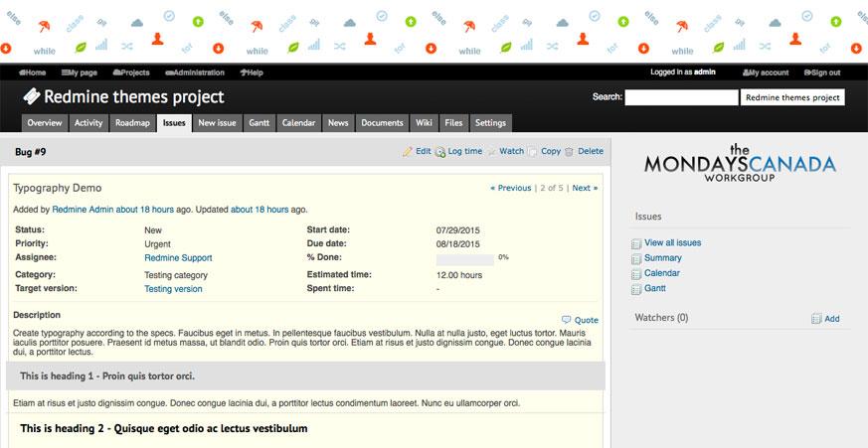Open the Testing version link
This screenshot has height=448, width=868.
173,289
